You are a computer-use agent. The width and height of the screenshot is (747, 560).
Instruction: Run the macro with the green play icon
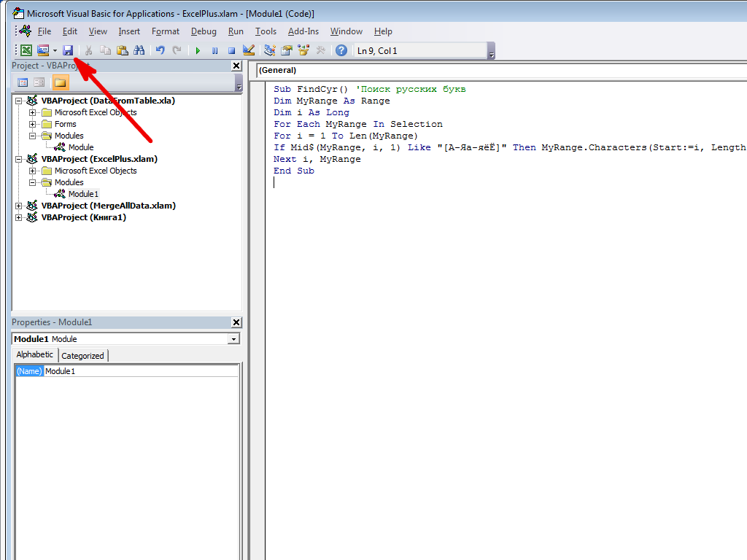point(198,50)
